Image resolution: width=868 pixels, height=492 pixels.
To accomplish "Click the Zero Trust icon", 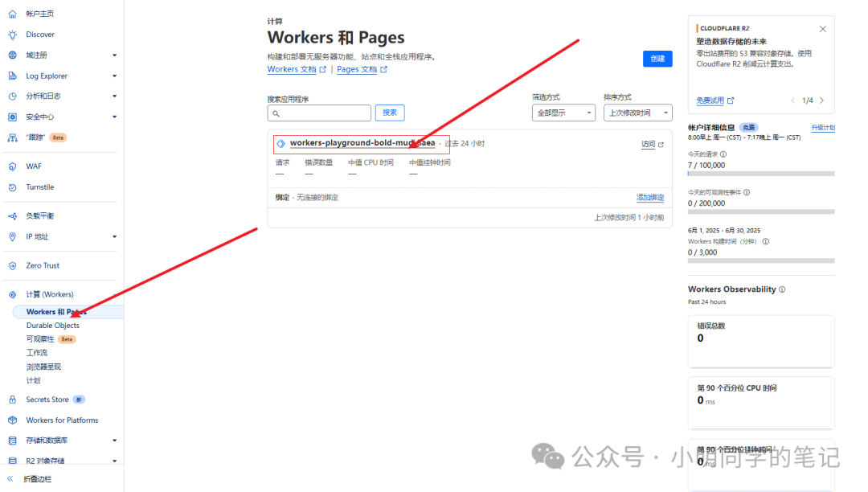I will point(12,265).
